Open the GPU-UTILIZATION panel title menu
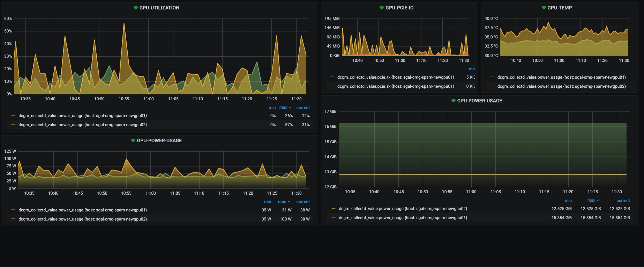The image size is (644, 267). pos(159,8)
